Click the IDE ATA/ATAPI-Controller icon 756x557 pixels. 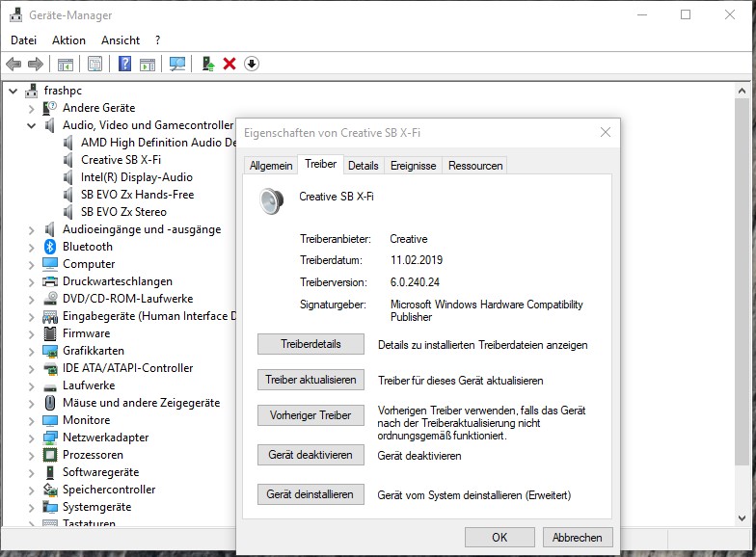tap(50, 368)
